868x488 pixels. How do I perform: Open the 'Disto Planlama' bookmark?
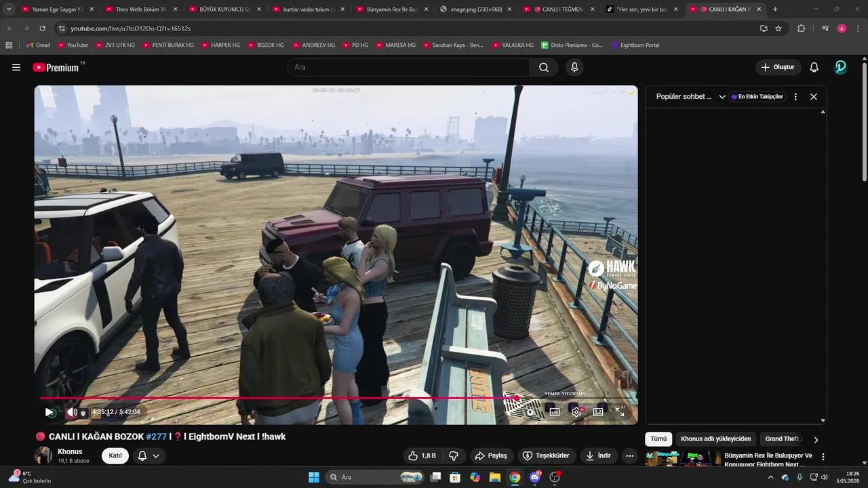pos(572,45)
